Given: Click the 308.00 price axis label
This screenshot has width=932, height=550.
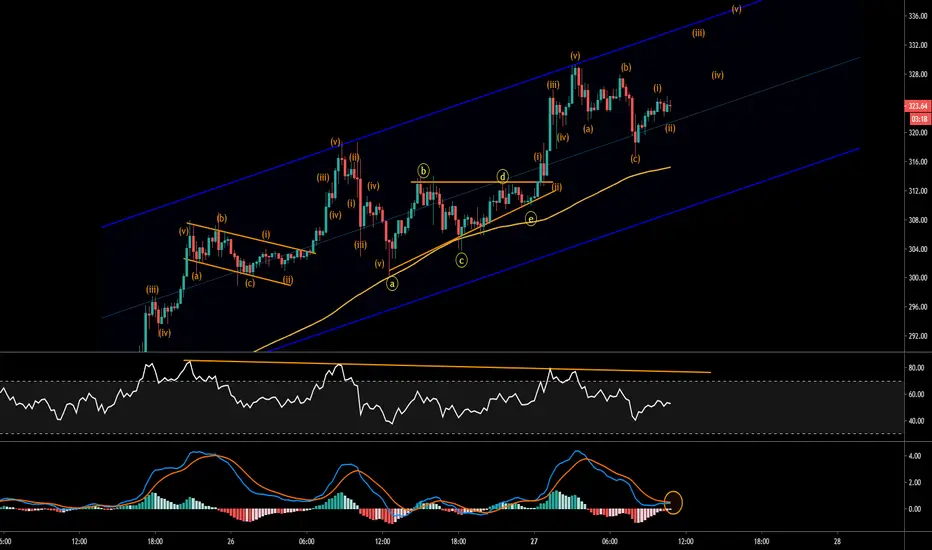Looking at the screenshot, I should 918,220.
